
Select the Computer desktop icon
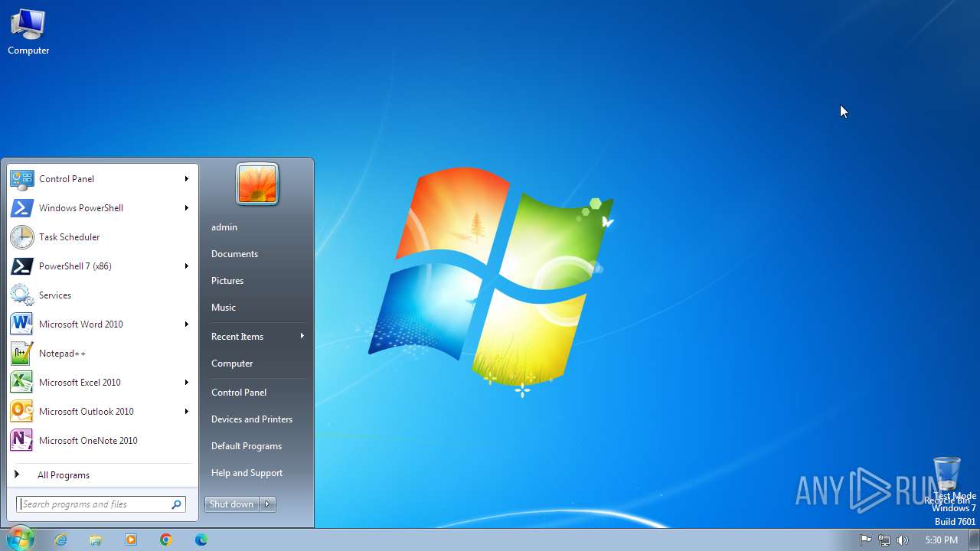(28, 32)
